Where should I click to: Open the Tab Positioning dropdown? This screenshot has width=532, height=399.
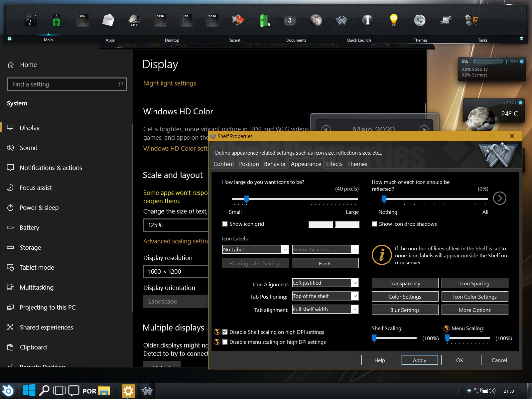[x=325, y=296]
